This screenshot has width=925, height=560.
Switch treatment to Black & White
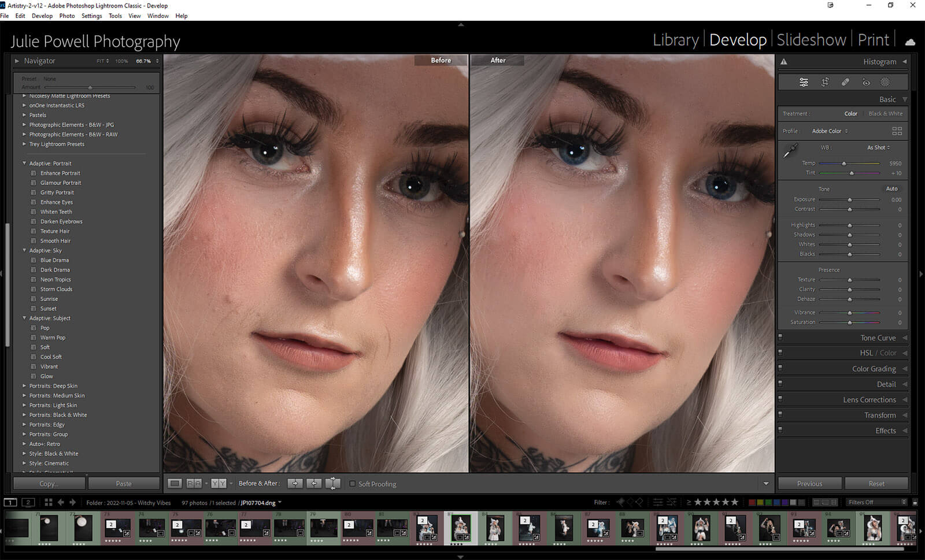tap(885, 114)
